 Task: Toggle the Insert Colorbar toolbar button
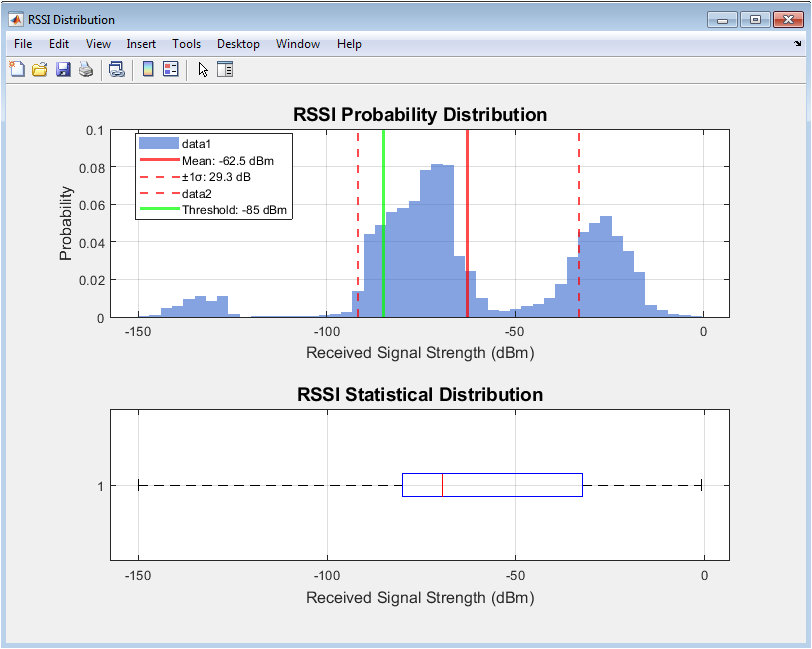pyautogui.click(x=148, y=69)
